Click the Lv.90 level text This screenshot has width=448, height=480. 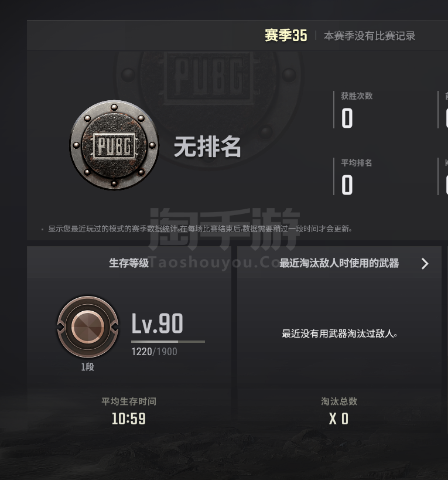pyautogui.click(x=157, y=324)
